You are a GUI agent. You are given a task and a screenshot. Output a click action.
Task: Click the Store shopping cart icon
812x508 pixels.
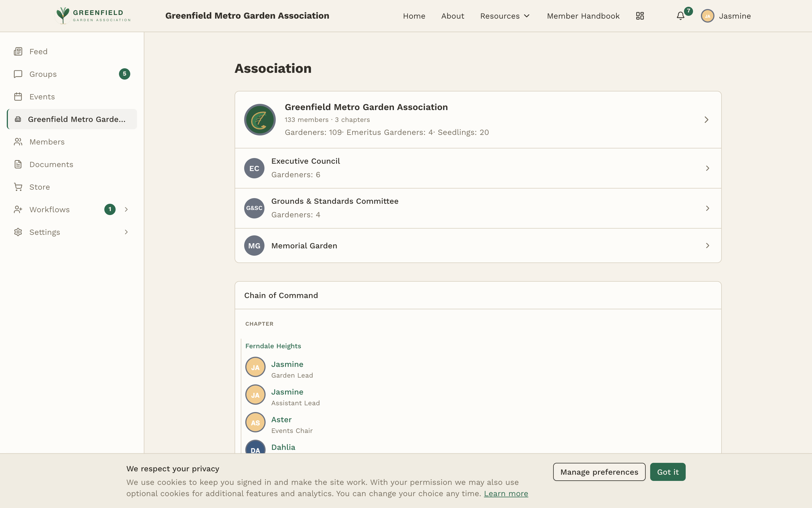pyautogui.click(x=18, y=187)
